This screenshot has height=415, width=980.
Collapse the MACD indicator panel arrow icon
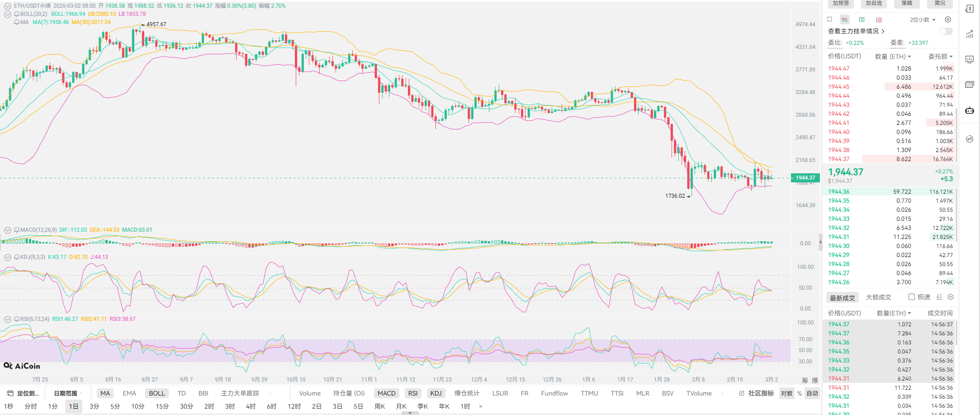pos(8,230)
